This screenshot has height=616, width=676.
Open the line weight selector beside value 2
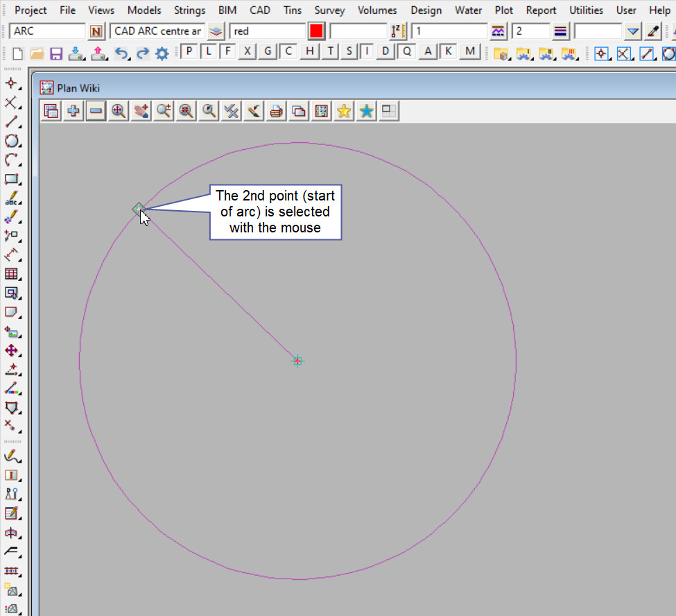[x=560, y=31]
